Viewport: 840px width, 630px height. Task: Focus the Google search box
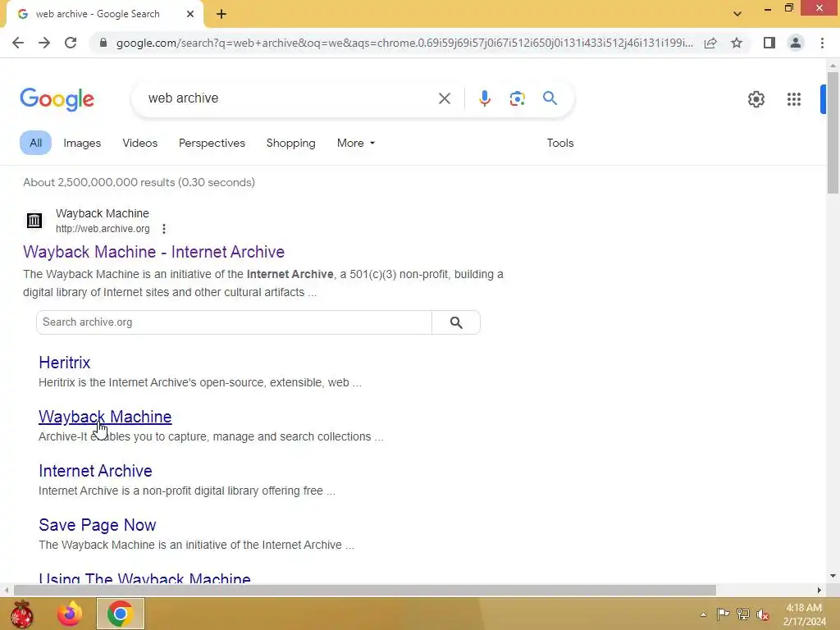[x=290, y=98]
